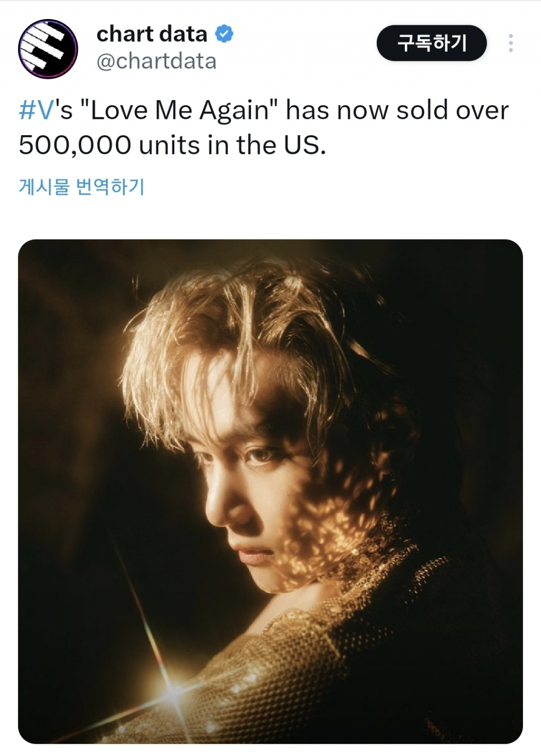Click the piano keys logo avatar
Screen dimensions: 541x756
(48, 49)
